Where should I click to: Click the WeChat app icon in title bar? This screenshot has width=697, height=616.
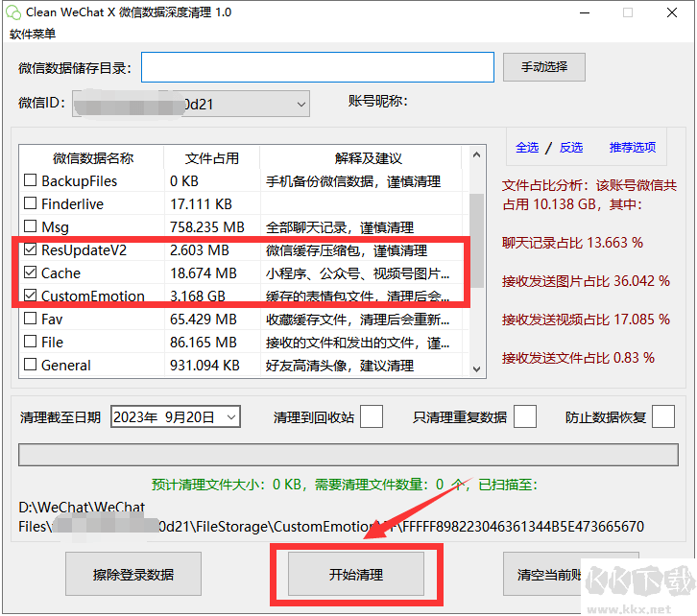(x=13, y=12)
